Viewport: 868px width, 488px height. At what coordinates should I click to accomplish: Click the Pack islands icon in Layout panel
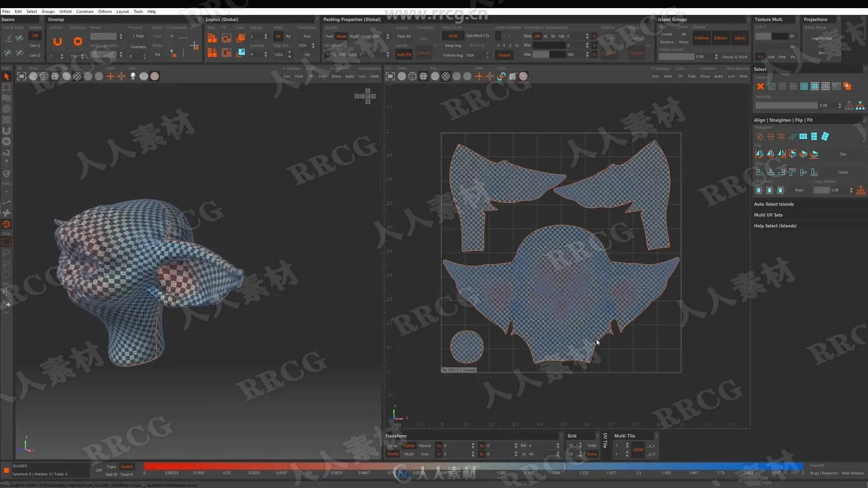click(212, 38)
